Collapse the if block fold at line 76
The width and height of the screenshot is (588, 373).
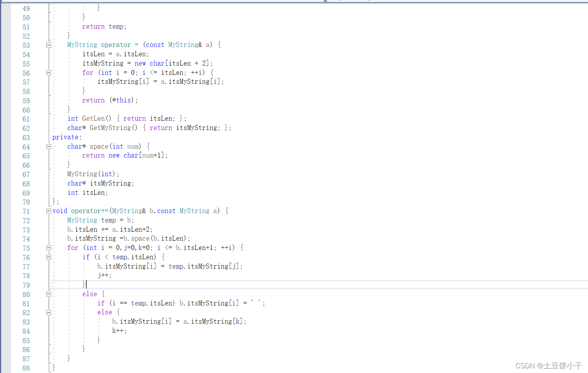[48, 257]
